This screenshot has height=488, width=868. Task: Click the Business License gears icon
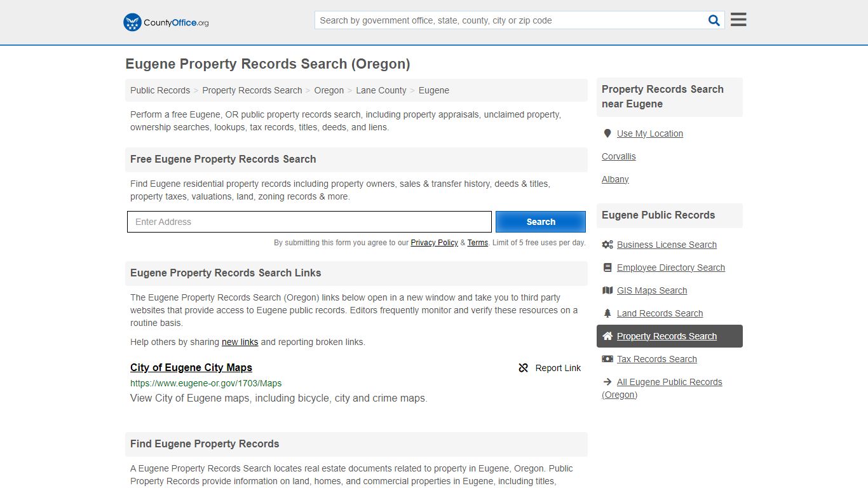tap(607, 245)
